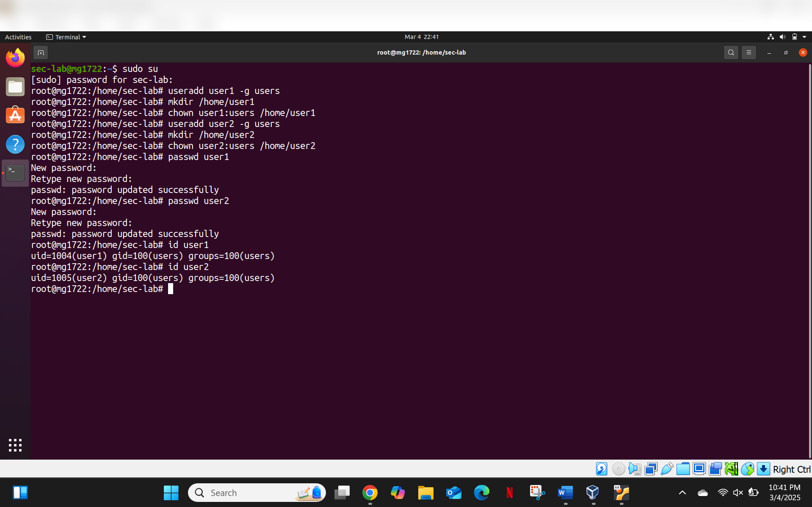Click the terminal vertical scrollbar

(x=809, y=261)
